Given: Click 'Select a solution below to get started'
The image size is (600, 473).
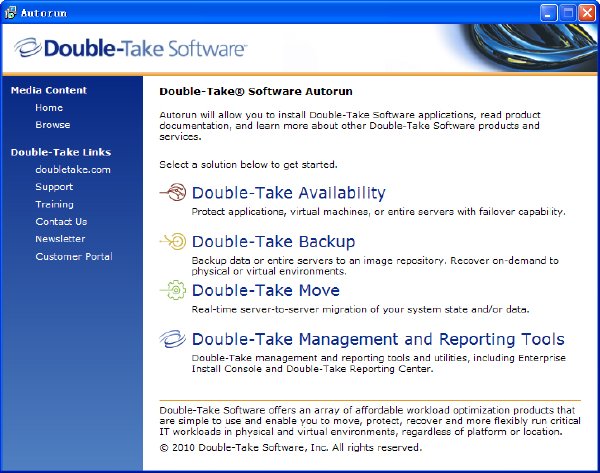Looking at the screenshot, I should [248, 165].
